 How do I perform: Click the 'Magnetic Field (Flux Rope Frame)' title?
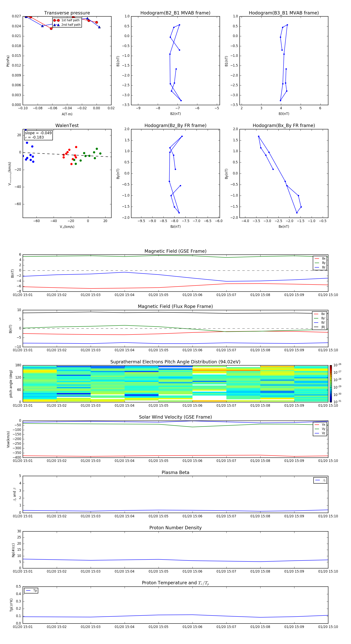tap(175, 307)
